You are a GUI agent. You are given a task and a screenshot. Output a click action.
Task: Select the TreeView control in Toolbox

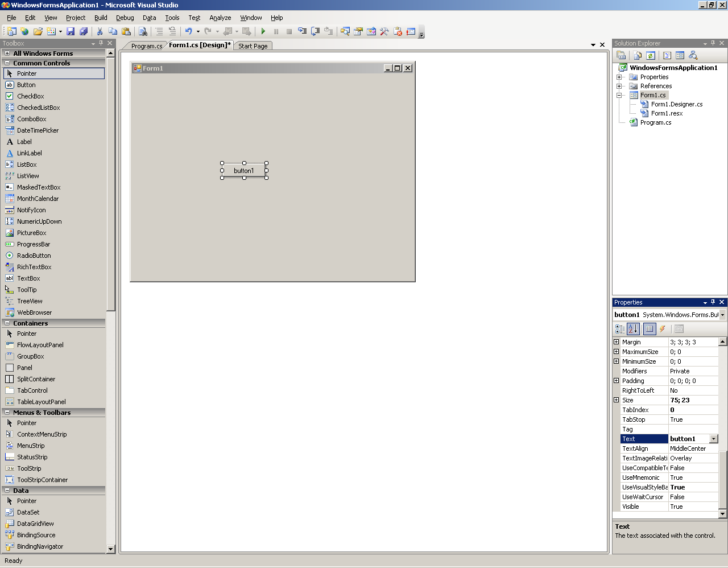[30, 301]
